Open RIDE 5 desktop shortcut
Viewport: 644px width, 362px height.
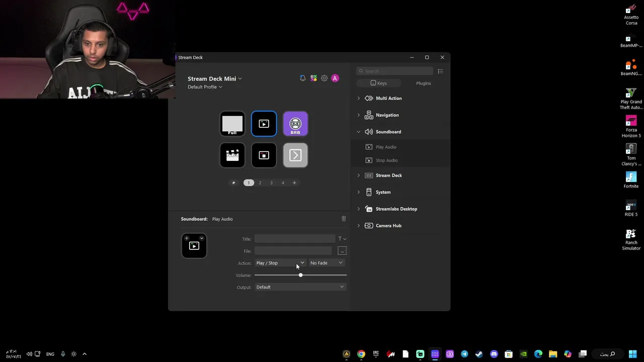click(631, 209)
